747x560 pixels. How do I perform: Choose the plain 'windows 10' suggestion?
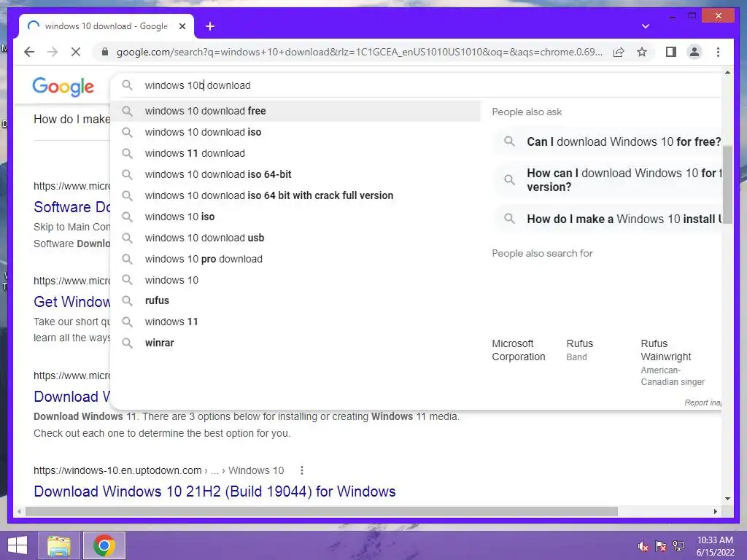tap(295, 280)
